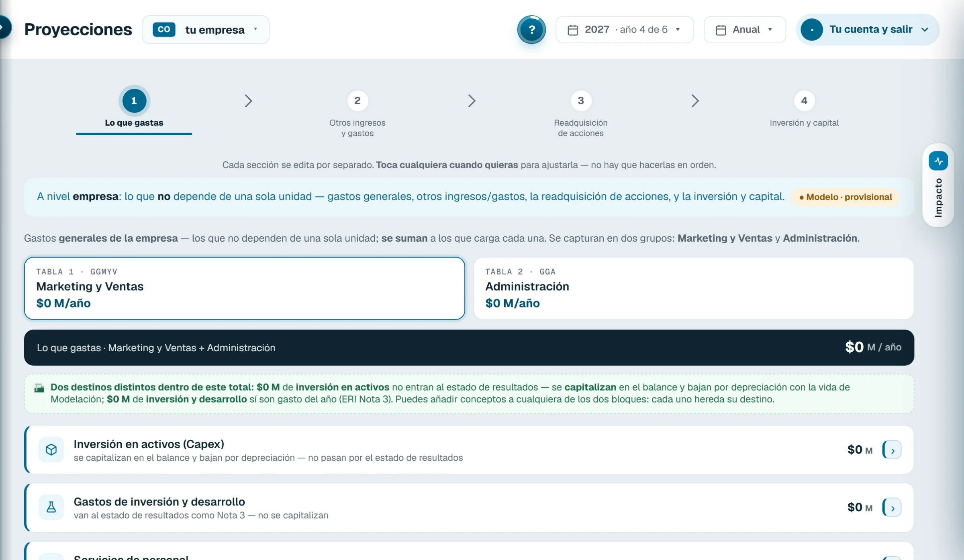Expand the sidebar with the top-left arrow
Image resolution: width=964 pixels, height=560 pixels.
click(4, 27)
